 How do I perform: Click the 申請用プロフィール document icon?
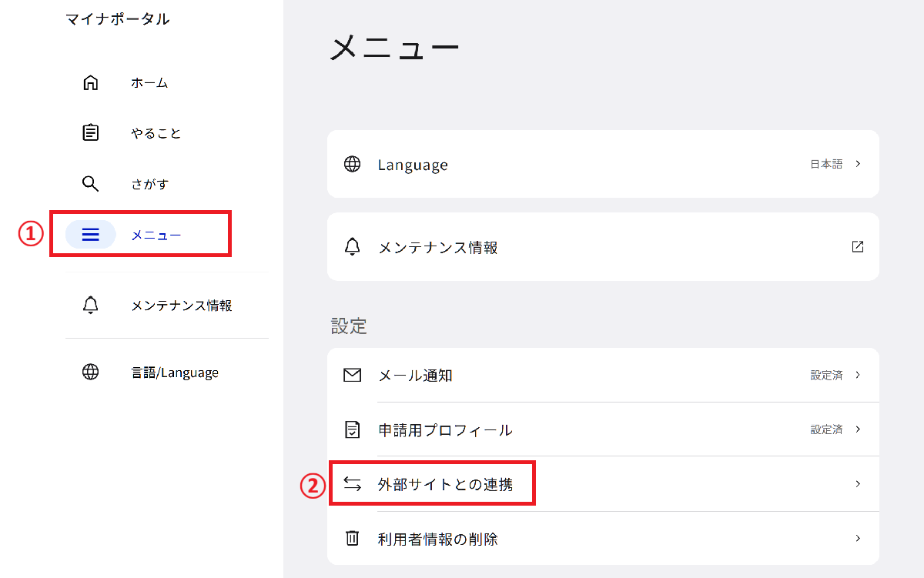(352, 429)
